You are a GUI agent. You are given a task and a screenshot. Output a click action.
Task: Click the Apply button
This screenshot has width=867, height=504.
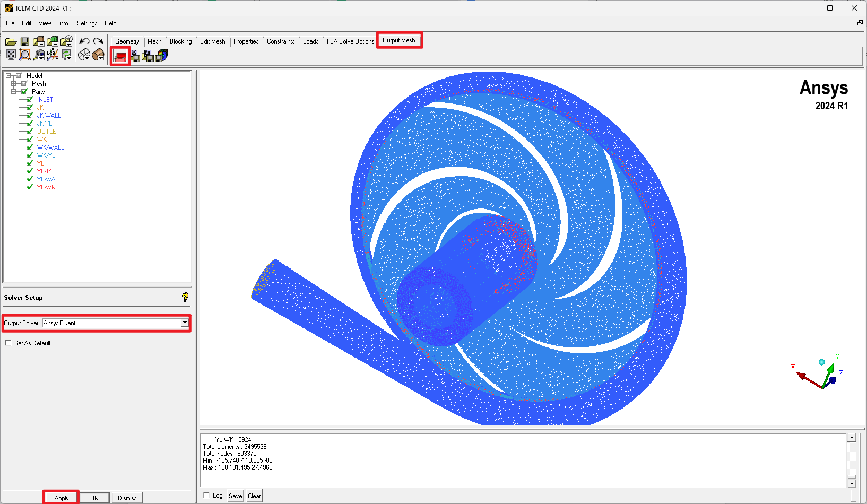[x=62, y=498]
